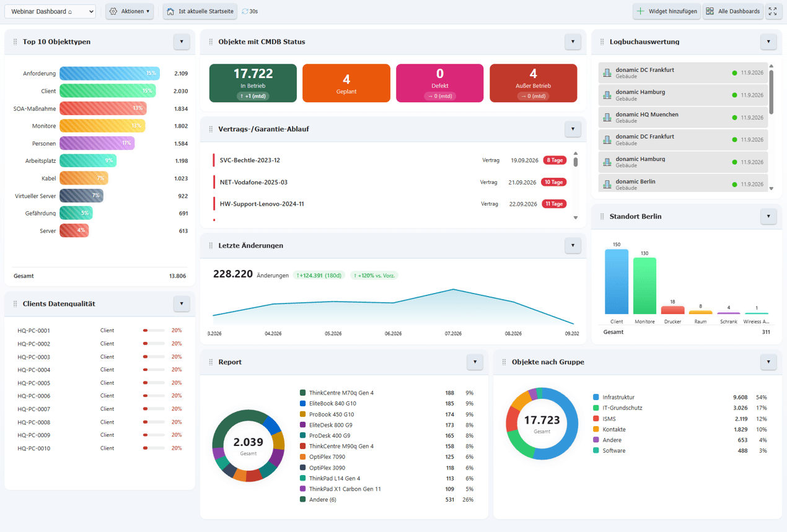Open Vertrags-/Garantie-Ablauf widget menu
This screenshot has width=787, height=532.
573,129
